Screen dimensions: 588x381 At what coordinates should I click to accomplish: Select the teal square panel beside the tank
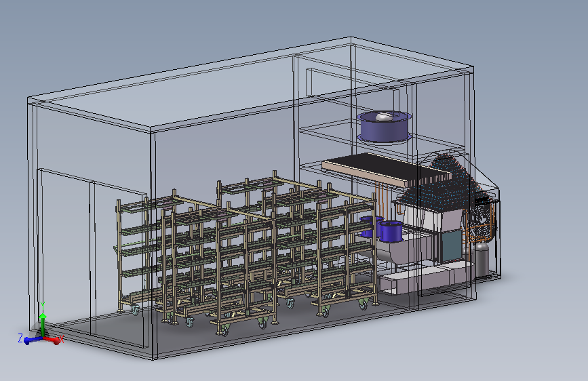(452, 246)
